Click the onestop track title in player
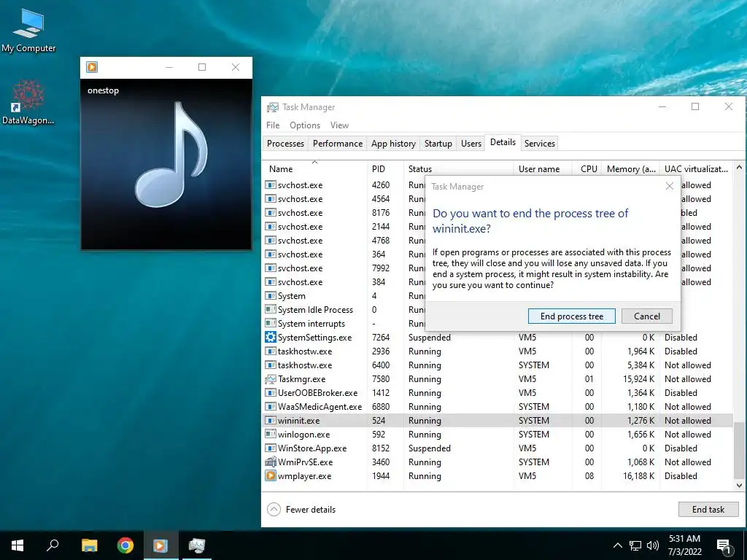Screen dimensions: 747x560 [103, 90]
